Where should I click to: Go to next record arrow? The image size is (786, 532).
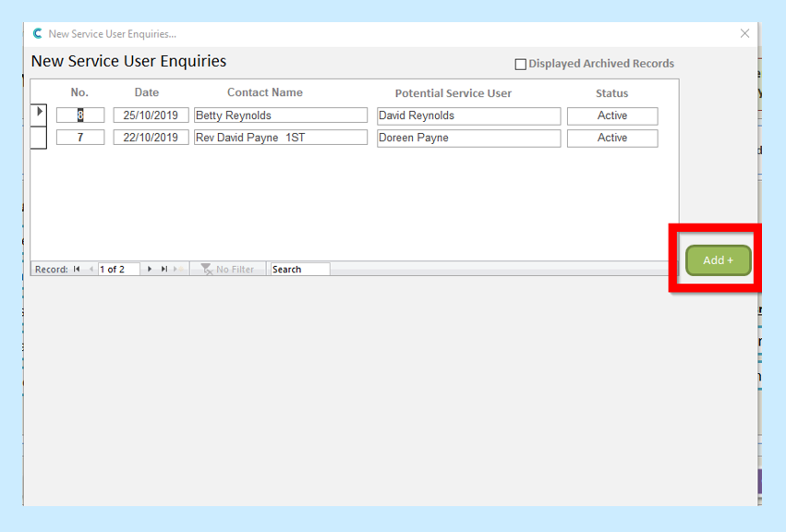point(150,270)
